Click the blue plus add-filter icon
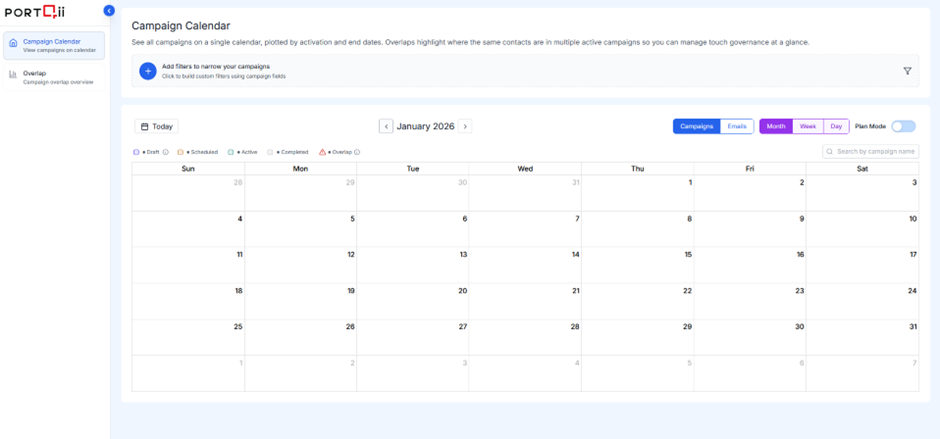Screen dimensions: 940x439 tap(147, 71)
